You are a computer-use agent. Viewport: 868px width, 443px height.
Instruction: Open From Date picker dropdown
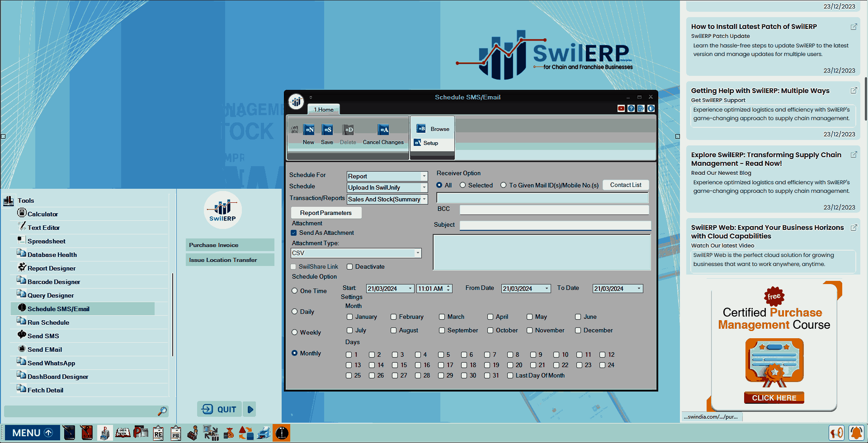tap(547, 289)
